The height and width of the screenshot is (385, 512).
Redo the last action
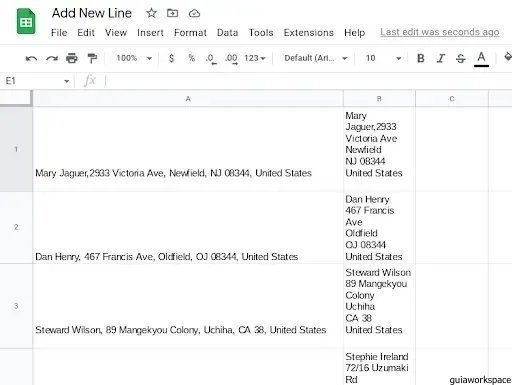coord(52,59)
